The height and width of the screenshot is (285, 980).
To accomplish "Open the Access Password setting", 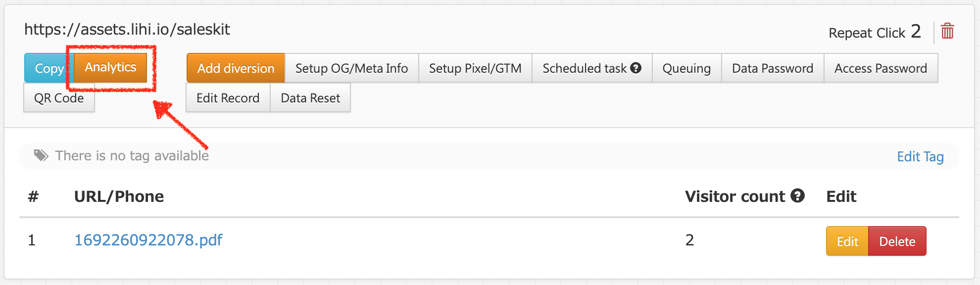I will (x=881, y=68).
